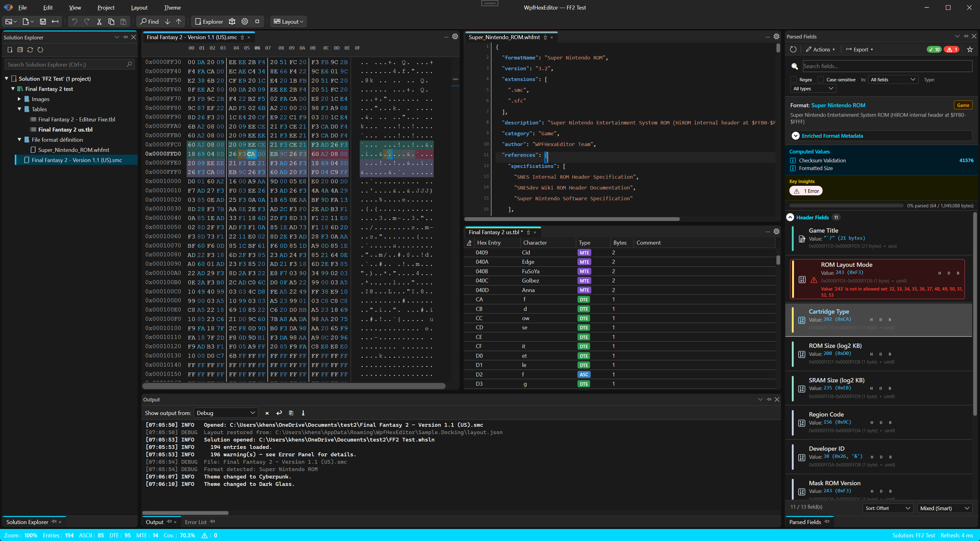Click the green 10 valid fields badge
Viewport: 980px width, 541px height.
click(x=934, y=50)
